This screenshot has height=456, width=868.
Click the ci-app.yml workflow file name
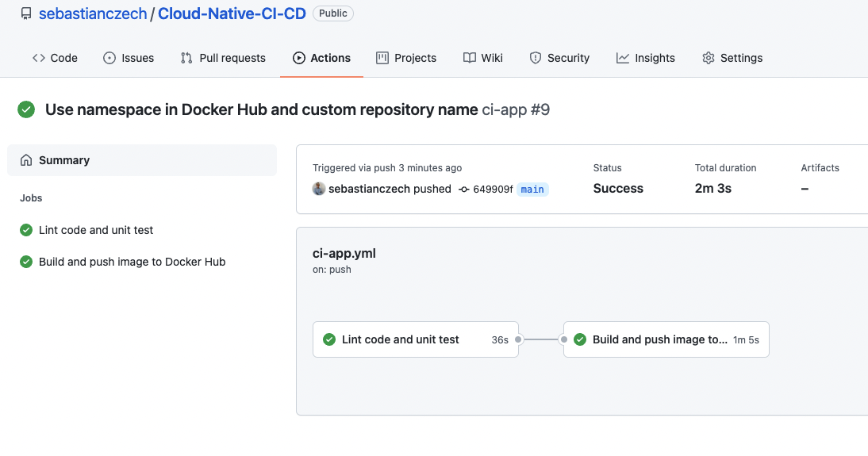[344, 254]
